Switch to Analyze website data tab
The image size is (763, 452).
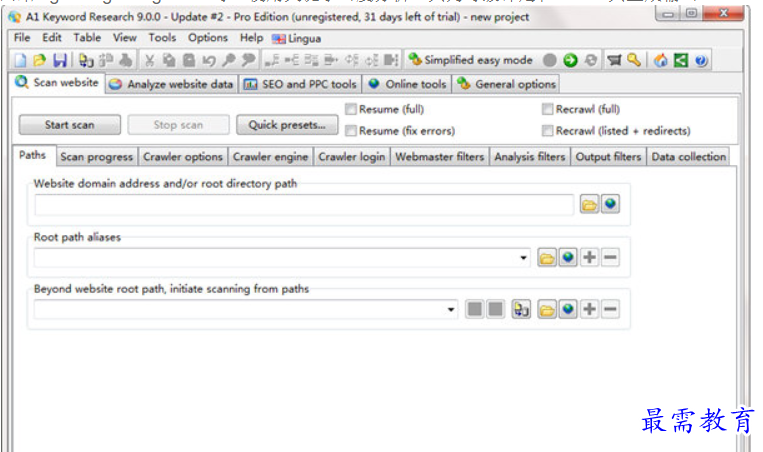point(171,84)
